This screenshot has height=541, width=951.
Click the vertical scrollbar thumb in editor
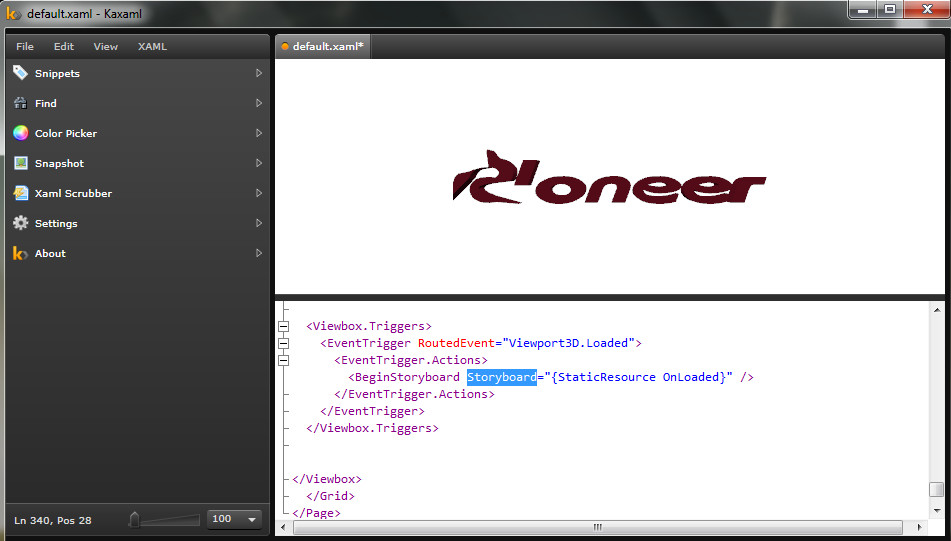coord(936,489)
